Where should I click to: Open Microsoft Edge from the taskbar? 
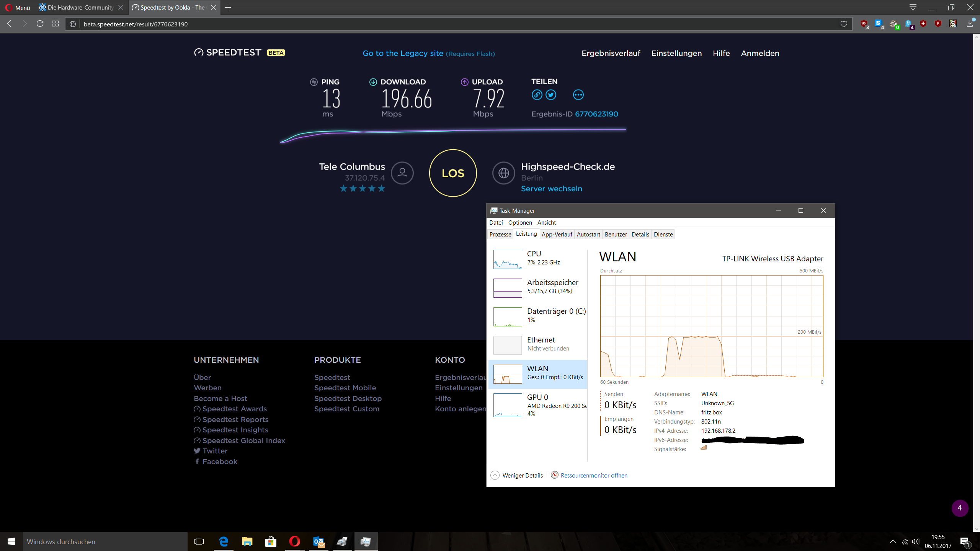coord(224,541)
